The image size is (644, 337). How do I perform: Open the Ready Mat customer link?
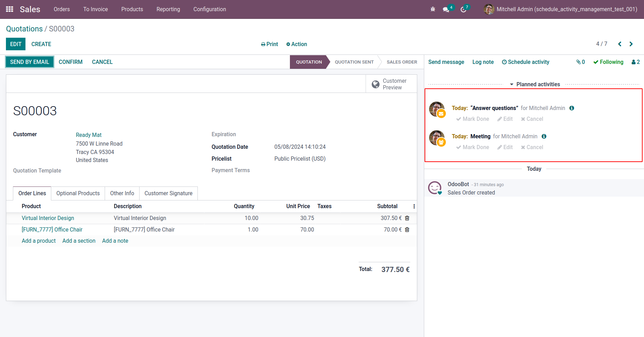(89, 135)
